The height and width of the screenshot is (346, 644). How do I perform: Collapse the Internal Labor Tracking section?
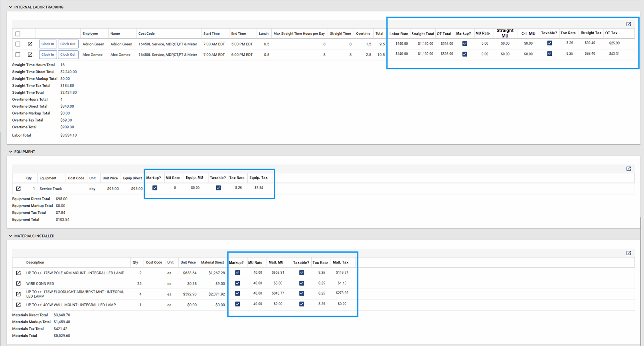click(x=11, y=7)
